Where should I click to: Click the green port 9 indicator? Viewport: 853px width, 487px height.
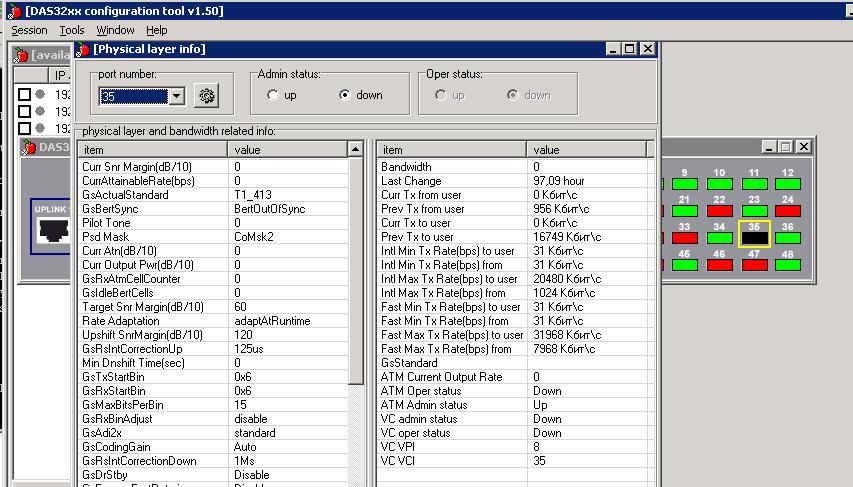685,184
